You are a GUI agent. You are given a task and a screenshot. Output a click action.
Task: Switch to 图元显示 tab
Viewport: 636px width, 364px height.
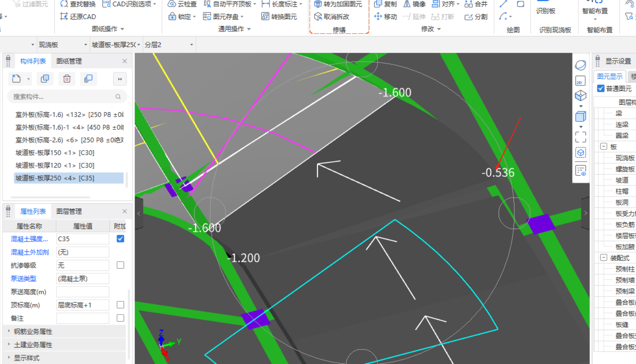(x=610, y=76)
